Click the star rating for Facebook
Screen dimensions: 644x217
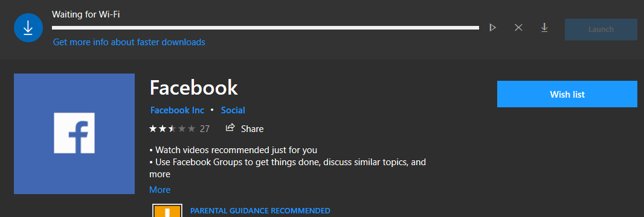coord(172,128)
